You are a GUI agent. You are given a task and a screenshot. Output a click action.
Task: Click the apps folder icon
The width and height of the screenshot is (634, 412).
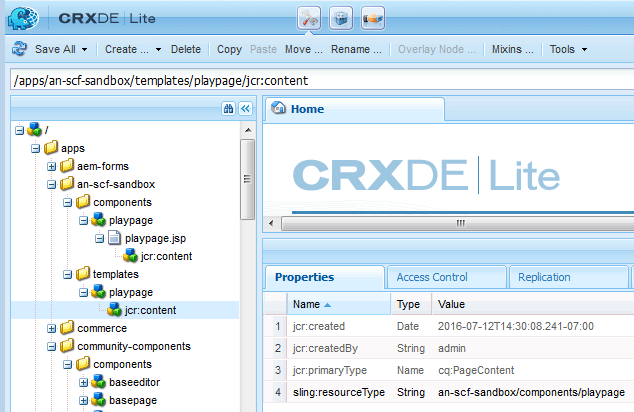pos(51,148)
